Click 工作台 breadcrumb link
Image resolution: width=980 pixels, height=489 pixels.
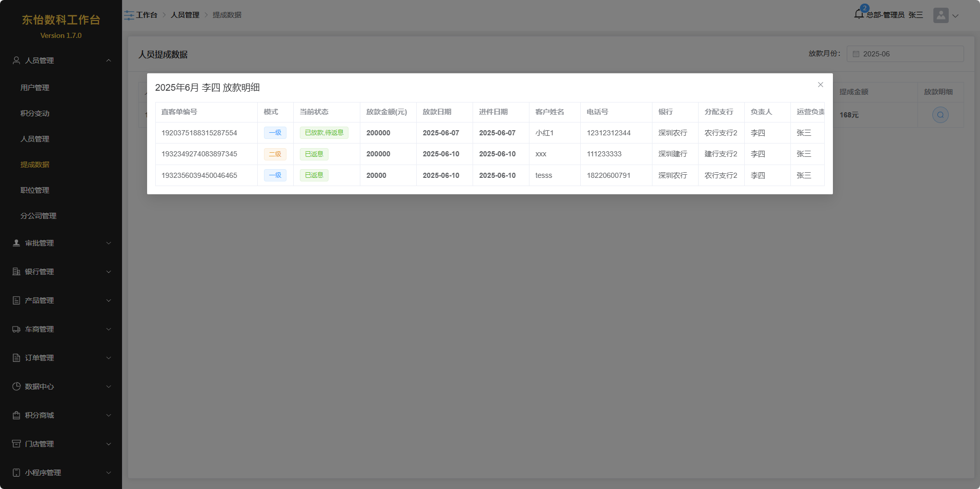coord(147,15)
